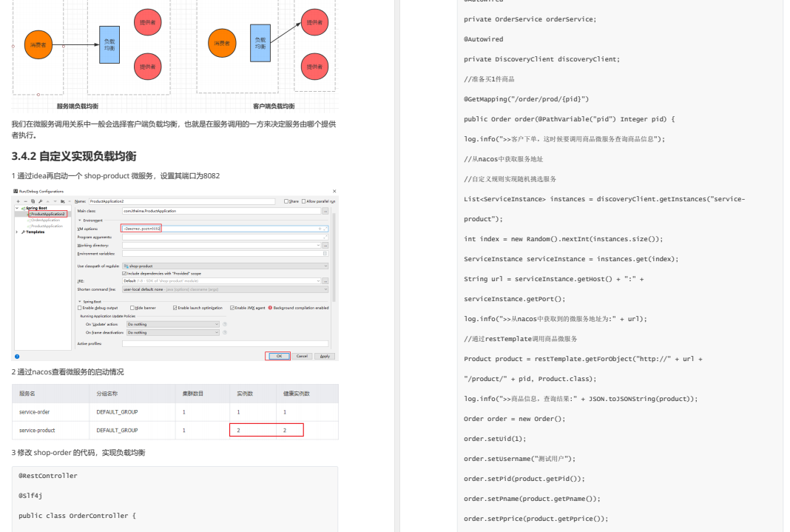The height and width of the screenshot is (532, 790).
Task: Open the Shorten command line dropdown
Action: (225, 290)
